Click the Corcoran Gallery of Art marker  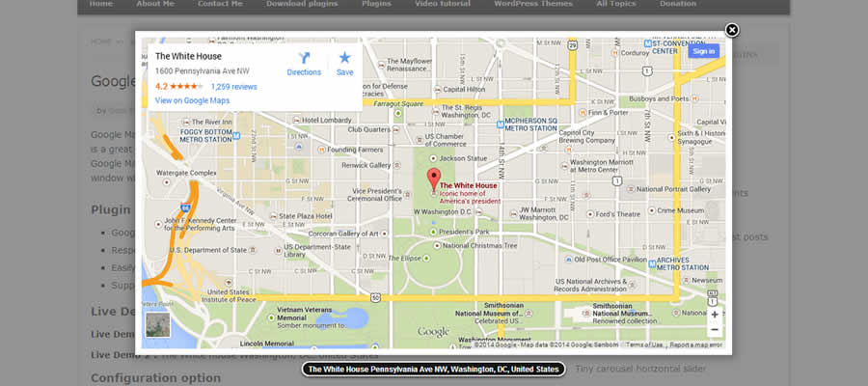coord(385,234)
